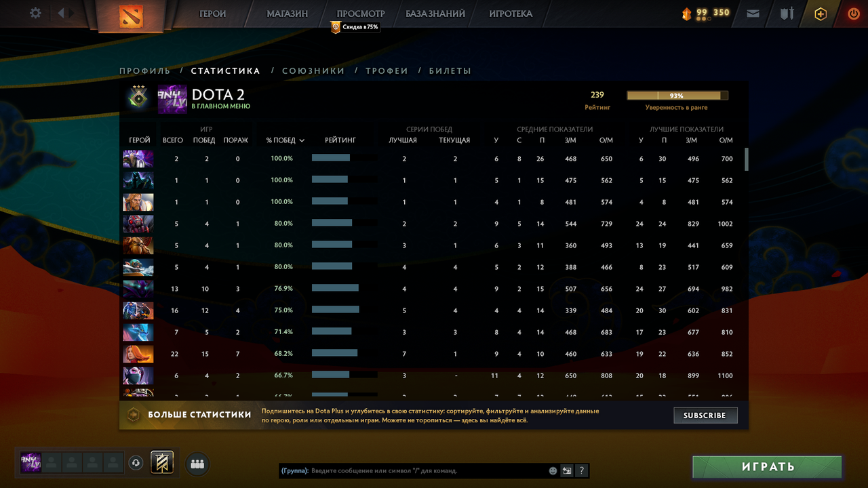The image size is (868, 488).
Task: Open the МАГАЗИН top menu
Action: (287, 14)
